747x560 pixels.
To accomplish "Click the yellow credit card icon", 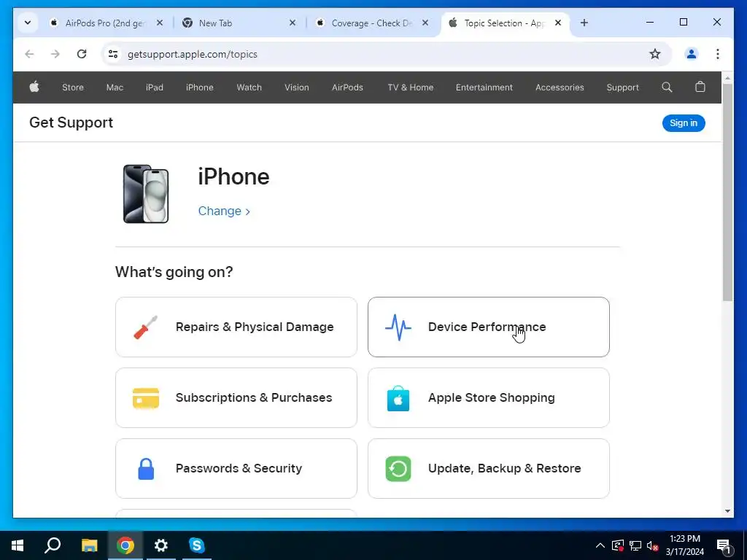I will coord(146,398).
